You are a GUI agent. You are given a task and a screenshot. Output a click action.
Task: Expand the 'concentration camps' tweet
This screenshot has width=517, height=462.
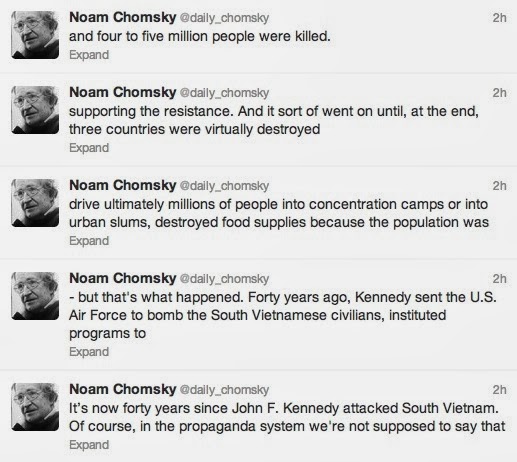[89, 241]
